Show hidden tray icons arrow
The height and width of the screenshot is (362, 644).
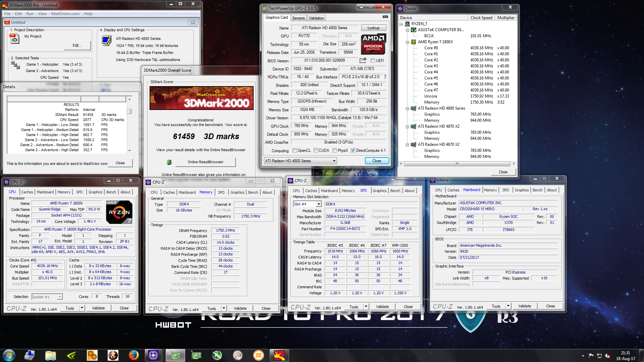click(583, 356)
